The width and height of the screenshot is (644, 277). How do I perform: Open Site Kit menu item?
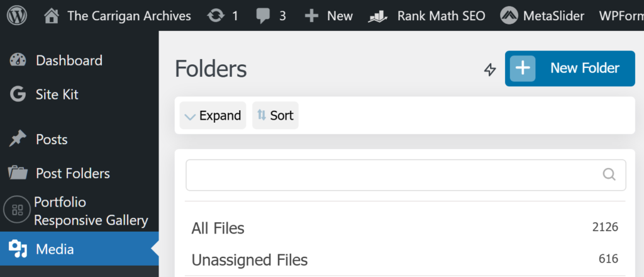(57, 94)
